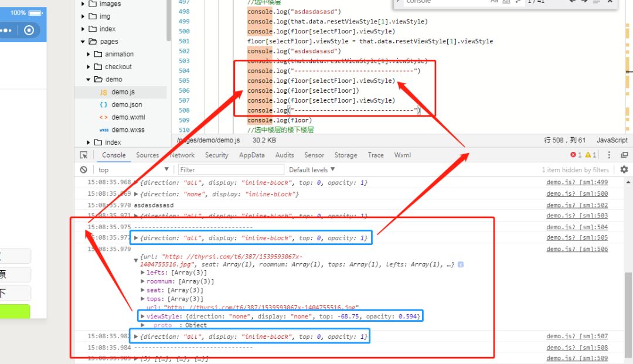Collapse the demo folder arrow

(x=89, y=80)
